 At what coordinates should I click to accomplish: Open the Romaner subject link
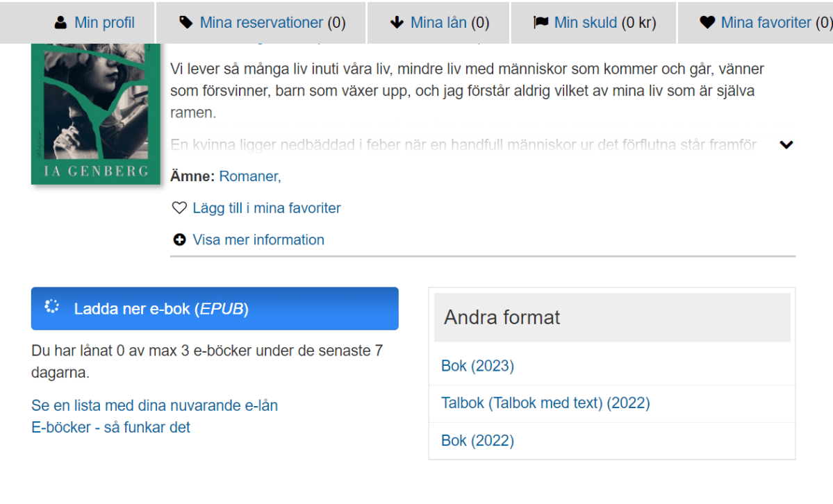pyautogui.click(x=249, y=176)
